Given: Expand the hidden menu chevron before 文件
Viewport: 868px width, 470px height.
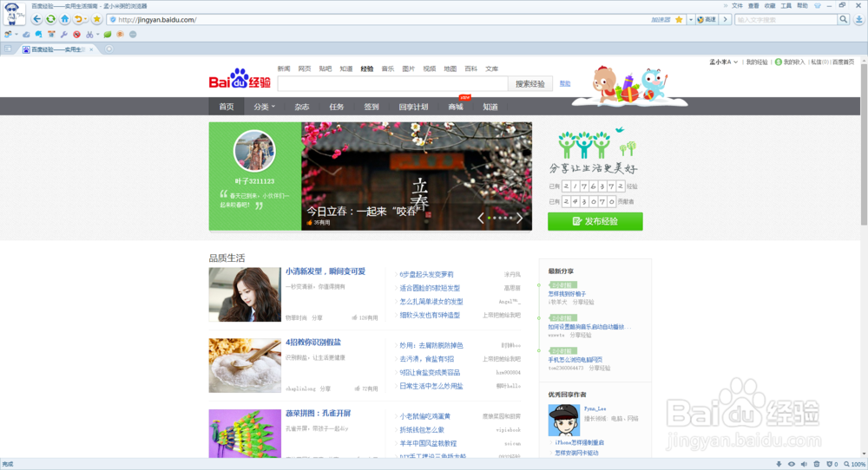Looking at the screenshot, I should point(725,5).
